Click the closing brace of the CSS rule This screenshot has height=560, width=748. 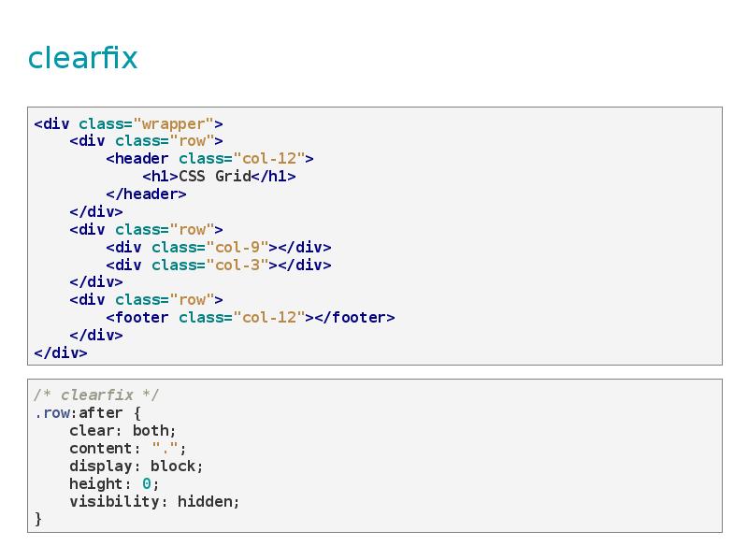click(38, 519)
